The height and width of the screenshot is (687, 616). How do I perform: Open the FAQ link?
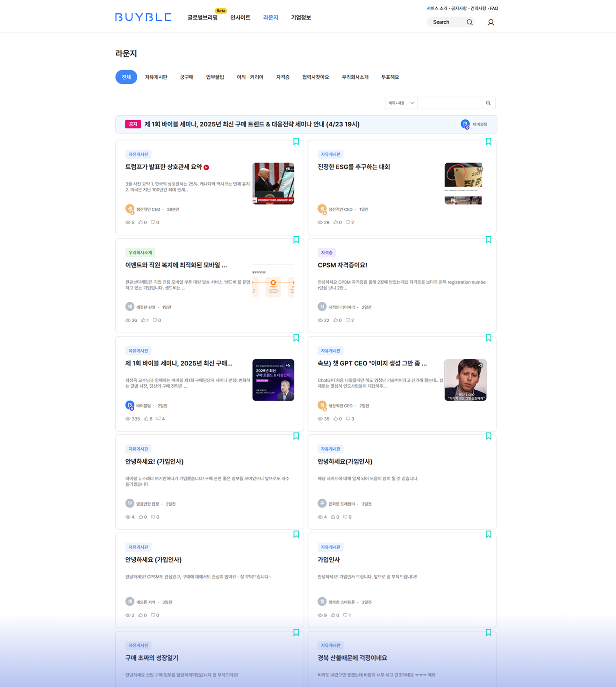pos(494,9)
